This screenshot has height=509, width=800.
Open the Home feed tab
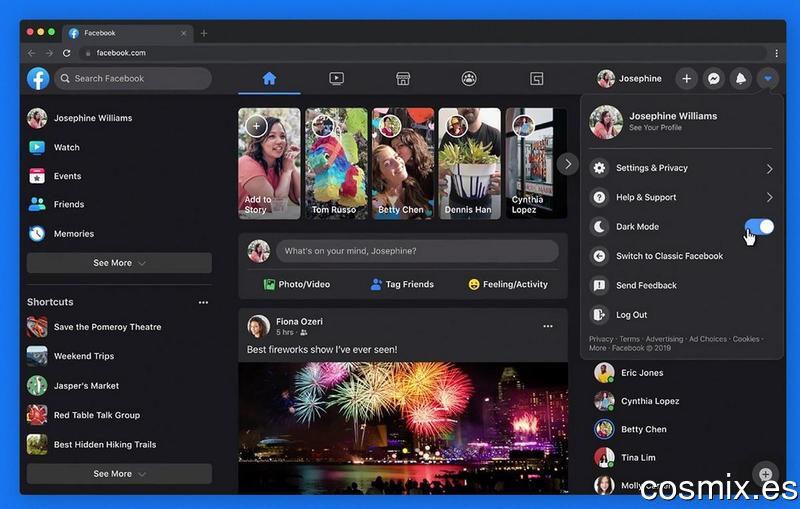269,79
